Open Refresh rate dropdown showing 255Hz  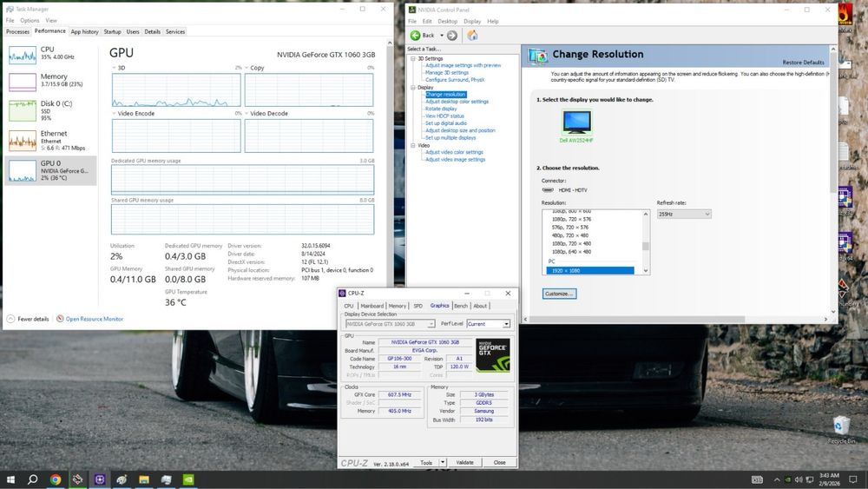point(684,215)
